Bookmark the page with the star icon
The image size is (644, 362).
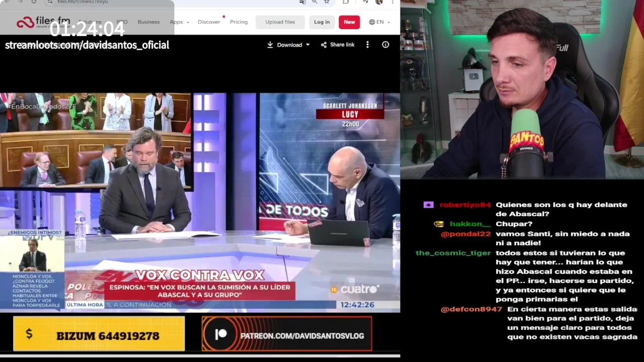coord(327,2)
